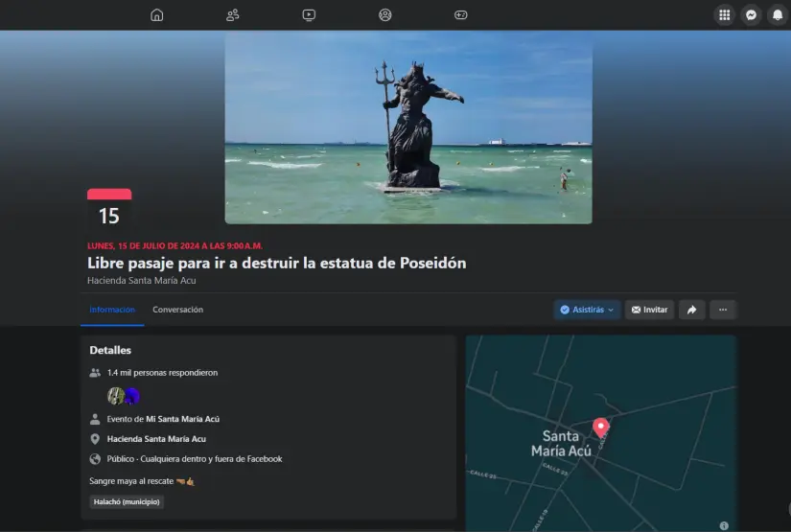Open the more options ellipsis menu

tap(723, 310)
